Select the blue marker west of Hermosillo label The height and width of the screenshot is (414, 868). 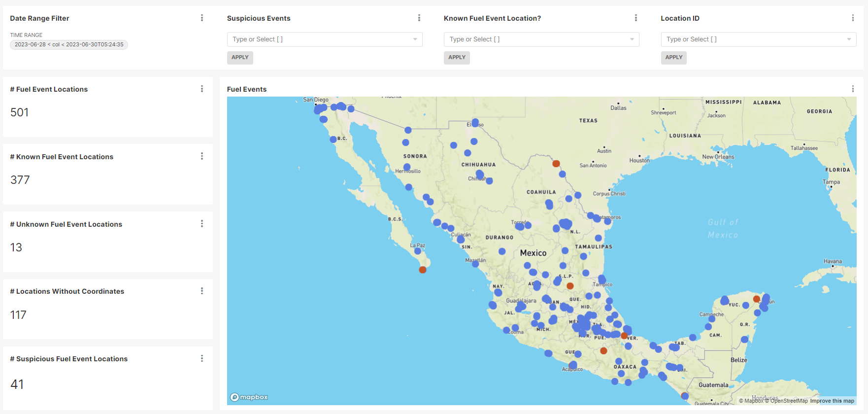(407, 167)
